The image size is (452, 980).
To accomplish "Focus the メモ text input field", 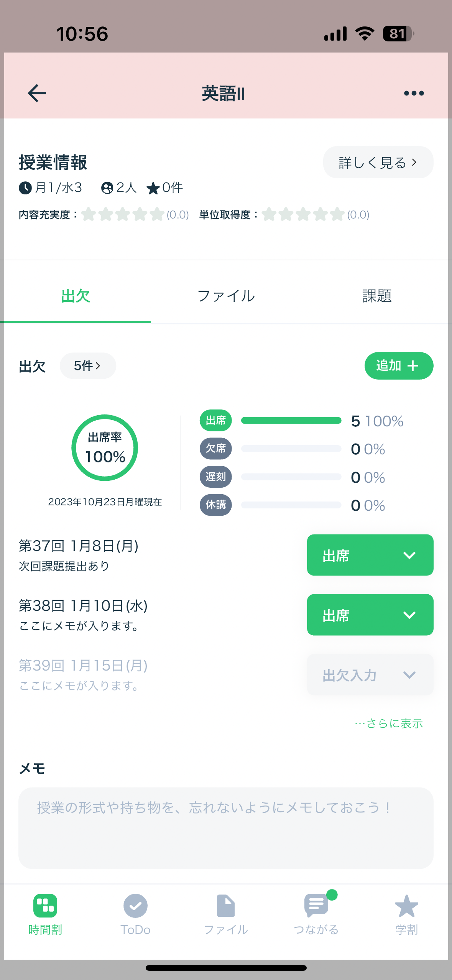I will coord(226,828).
